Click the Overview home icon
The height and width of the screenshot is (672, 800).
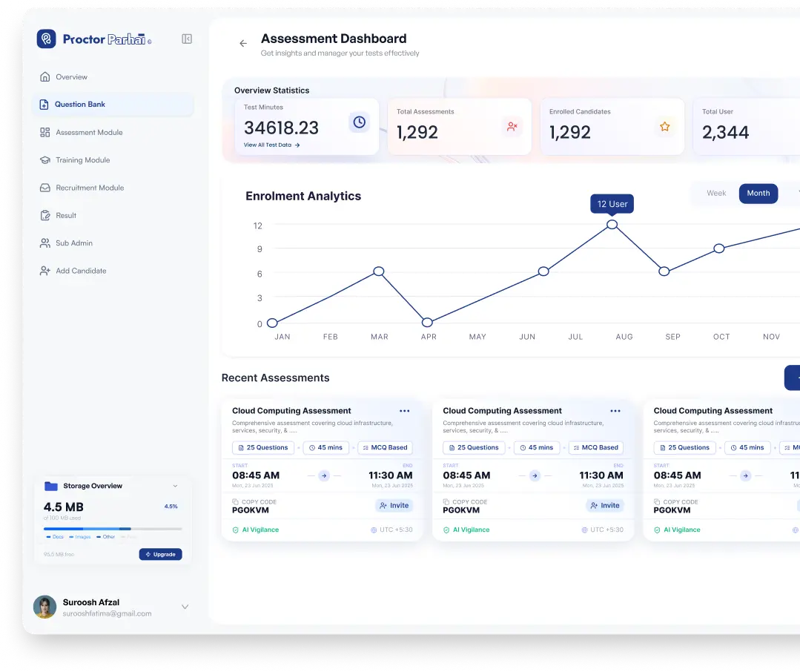(45, 77)
